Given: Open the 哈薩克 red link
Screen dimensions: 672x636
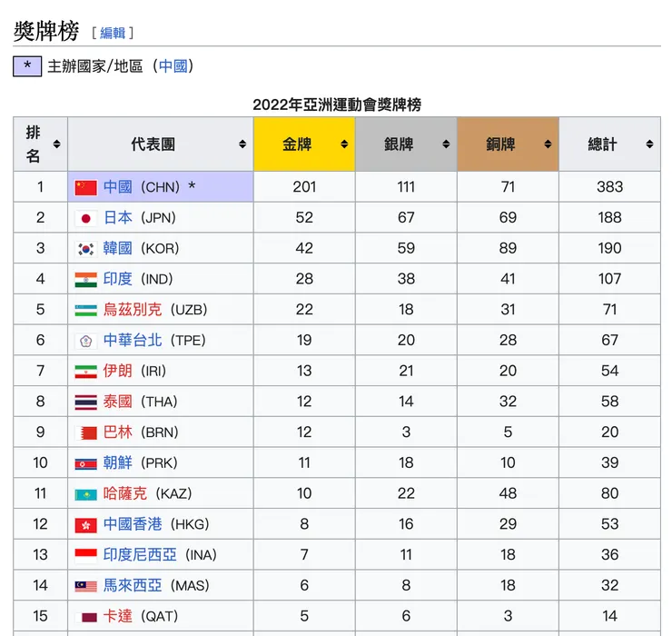Looking at the screenshot, I should [x=125, y=493].
